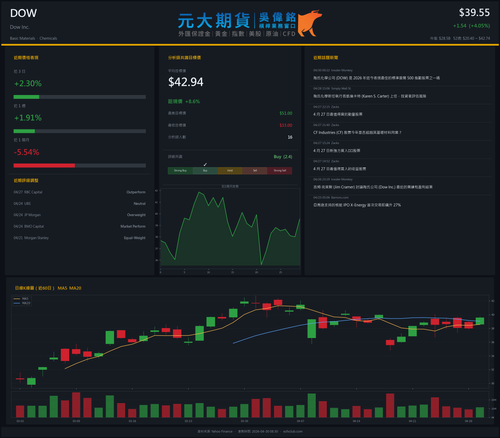Select the RBC Capital Outperform rating row
The image size is (500, 438).
coord(79,192)
